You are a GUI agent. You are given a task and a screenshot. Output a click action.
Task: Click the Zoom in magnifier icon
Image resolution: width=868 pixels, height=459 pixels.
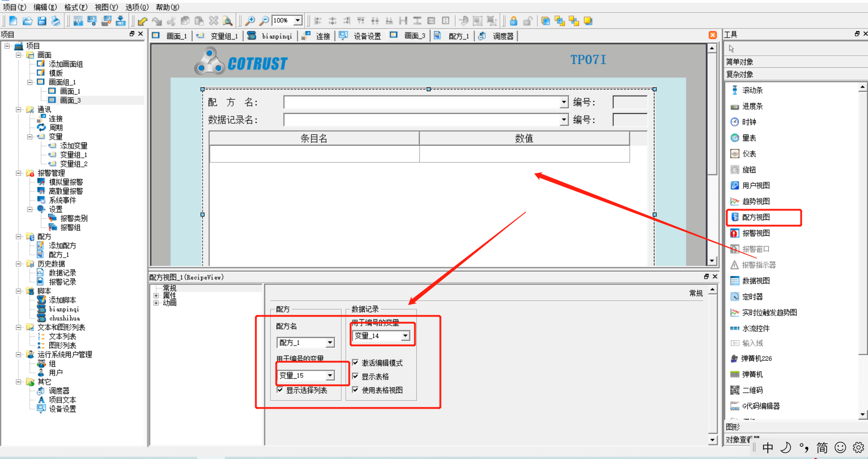click(250, 21)
